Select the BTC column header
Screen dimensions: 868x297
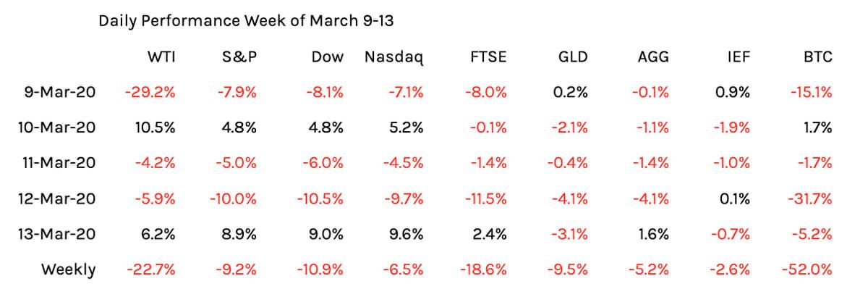click(817, 57)
